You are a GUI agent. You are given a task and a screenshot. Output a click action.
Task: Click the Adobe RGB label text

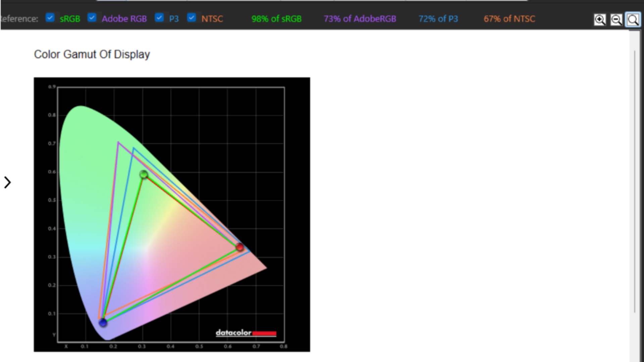(x=124, y=19)
